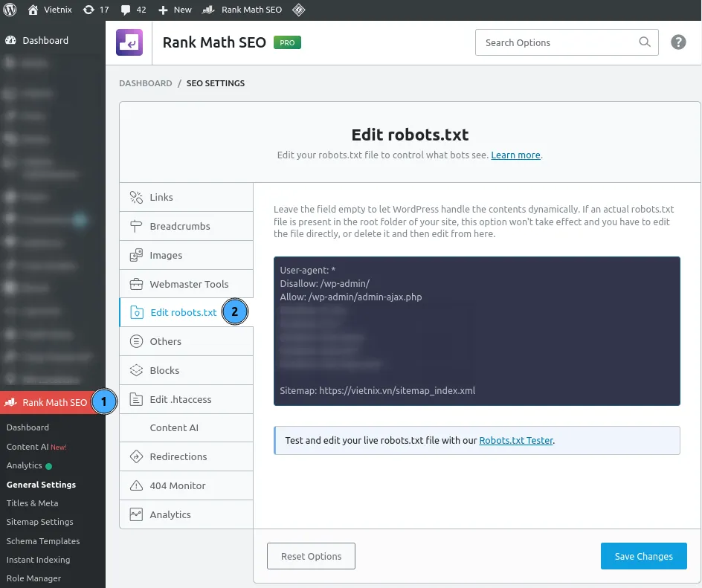Switch to the Breadcrumbs tab
This screenshot has height=588, width=702.
pos(186,226)
